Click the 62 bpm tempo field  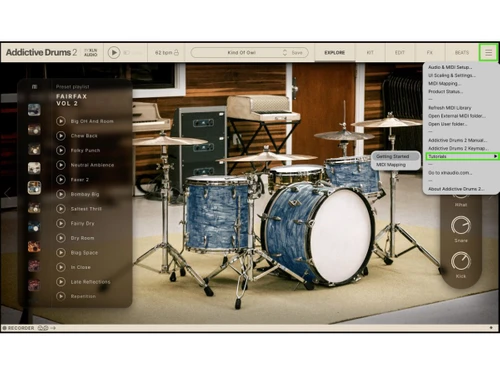164,53
